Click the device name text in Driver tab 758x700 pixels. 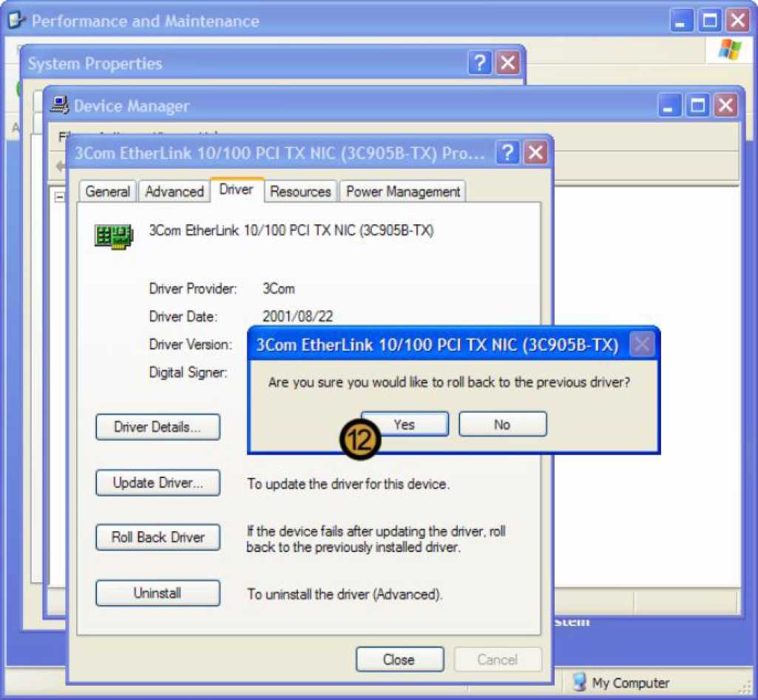coord(291,230)
